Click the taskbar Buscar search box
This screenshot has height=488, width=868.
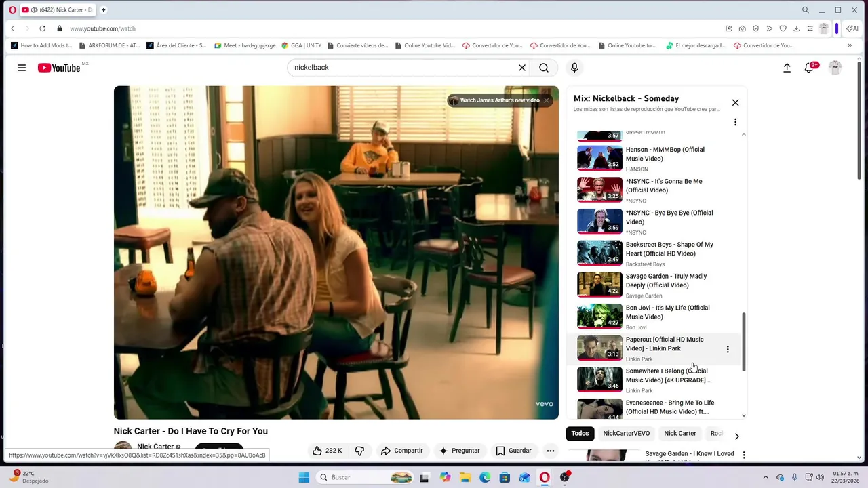(x=366, y=478)
